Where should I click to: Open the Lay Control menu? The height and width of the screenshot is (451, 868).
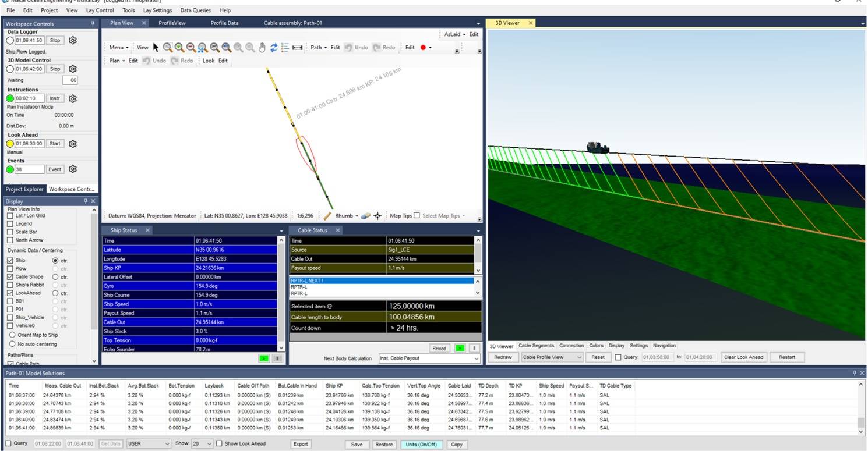point(100,10)
